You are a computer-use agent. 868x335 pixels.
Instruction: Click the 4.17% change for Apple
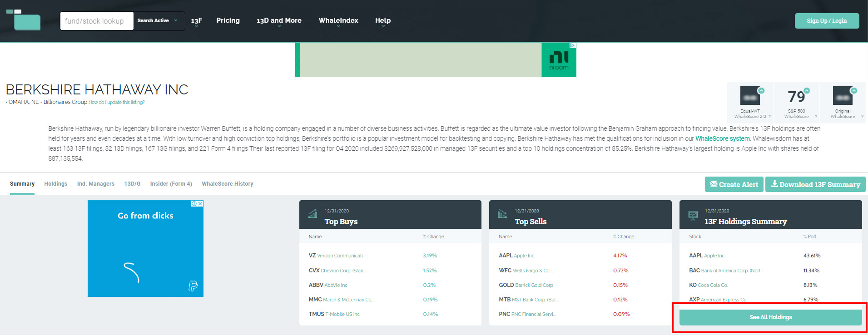point(620,256)
